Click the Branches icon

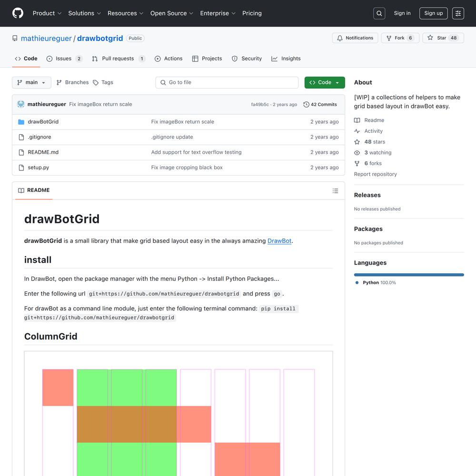(x=59, y=82)
